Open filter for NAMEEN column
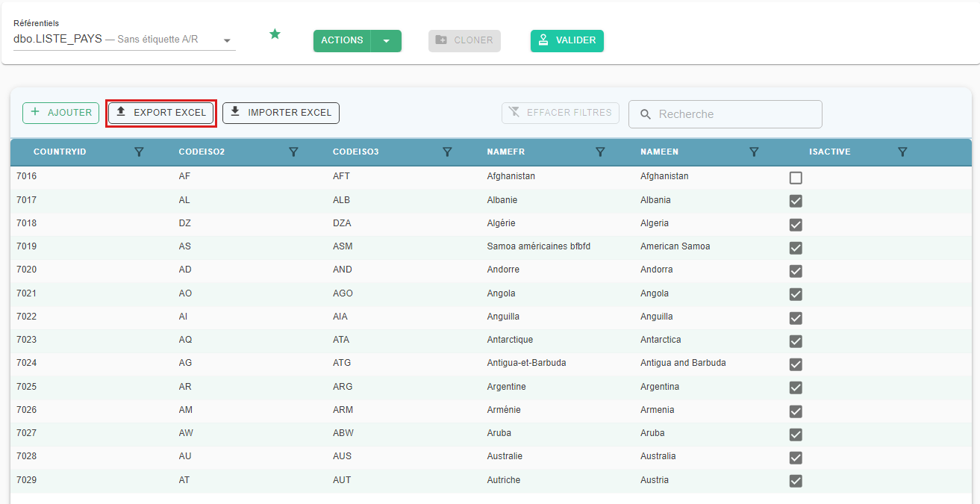980x504 pixels. pyautogui.click(x=754, y=152)
